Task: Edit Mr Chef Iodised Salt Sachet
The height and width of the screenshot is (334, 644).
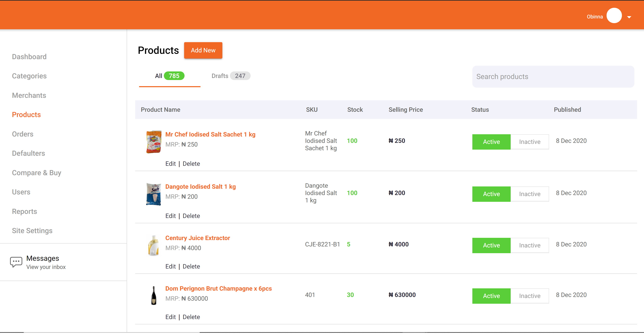Action: tap(170, 164)
